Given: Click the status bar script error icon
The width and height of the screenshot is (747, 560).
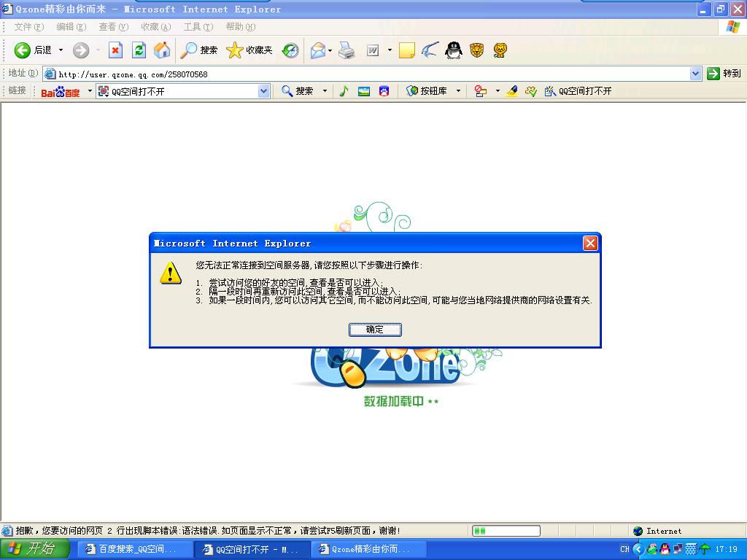Looking at the screenshot, I should 7,531.
